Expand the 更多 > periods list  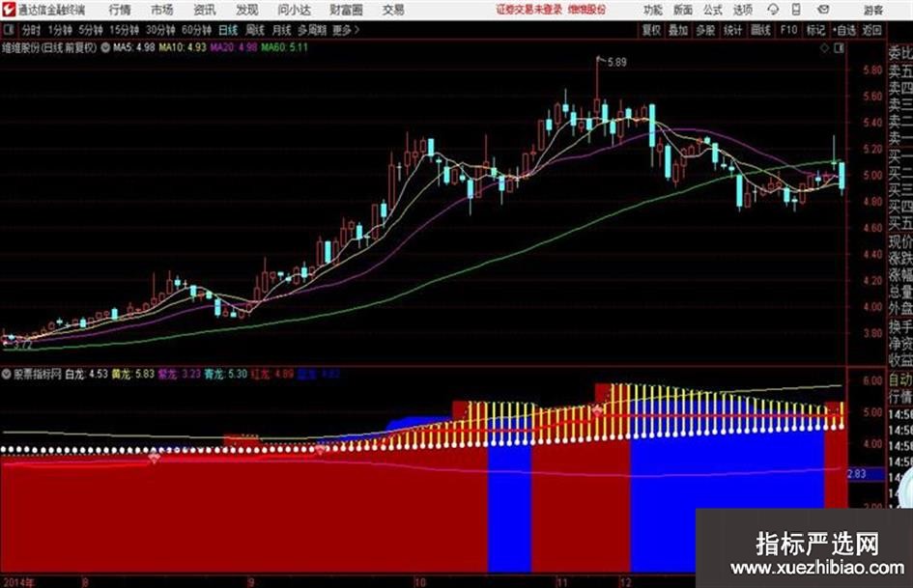346,30
